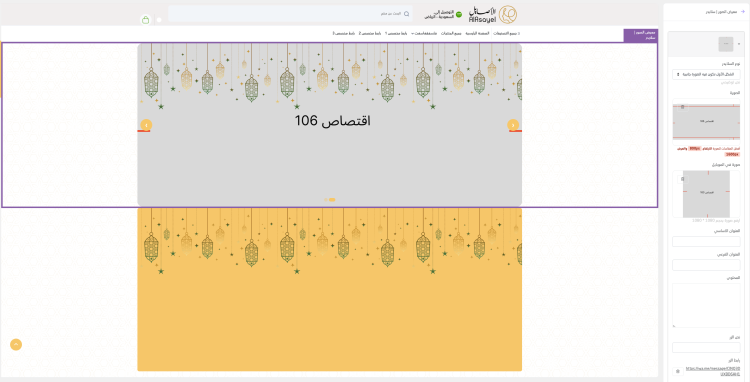Go to the previous slide arrow
Viewport: 750px width, 382px height.
tap(146, 125)
